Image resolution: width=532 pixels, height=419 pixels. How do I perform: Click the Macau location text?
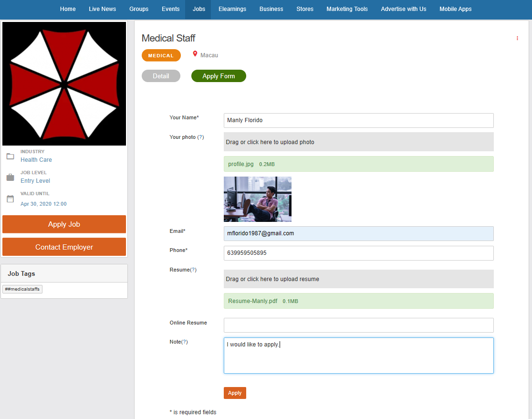coord(209,55)
